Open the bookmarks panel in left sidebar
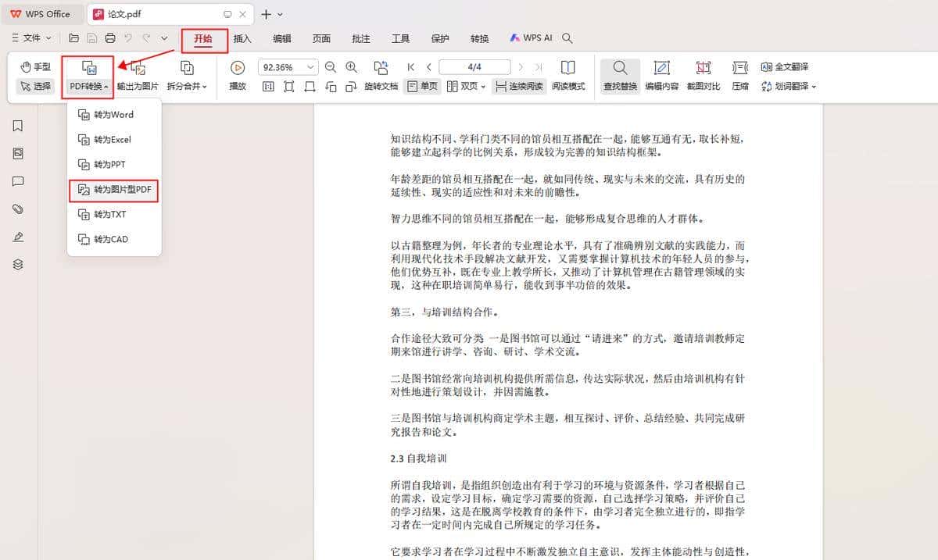This screenshot has height=560, width=938. 17,125
